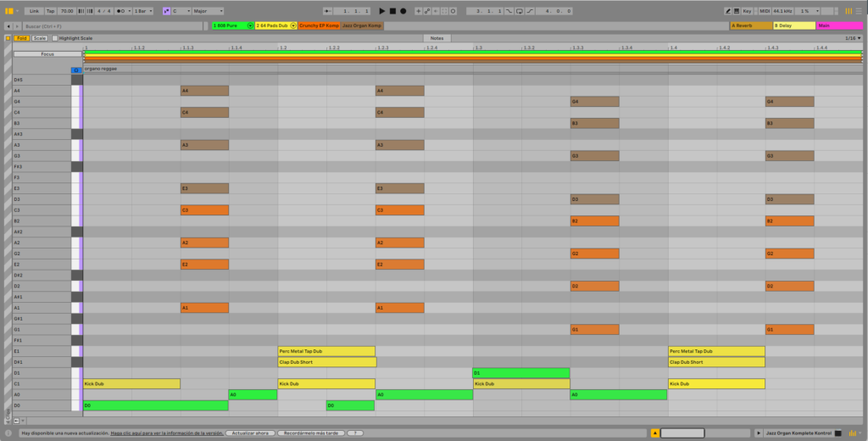
Task: Click the status bar play triangle icon
Action: [759, 433]
